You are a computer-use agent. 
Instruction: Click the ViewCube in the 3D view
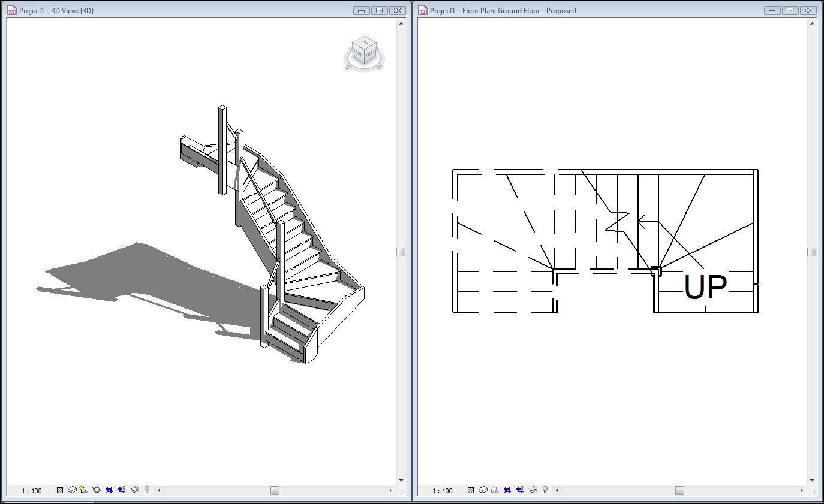(x=364, y=53)
